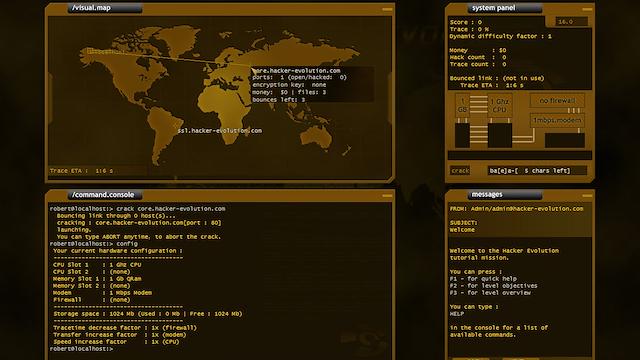Click 'Modem : 1 Mbps Modem' row
640x360 pixels.
(102, 293)
